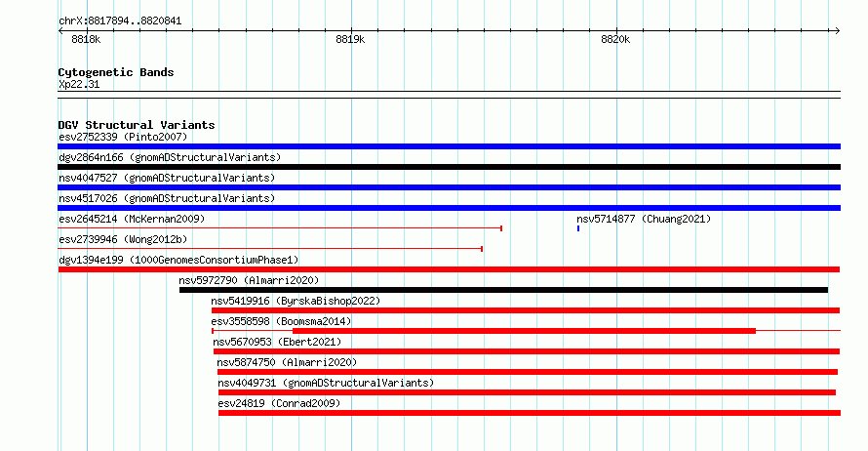Image resolution: width=868 pixels, height=451 pixels.
Task: Click the red bar under nsv4049731
Action: tap(527, 392)
